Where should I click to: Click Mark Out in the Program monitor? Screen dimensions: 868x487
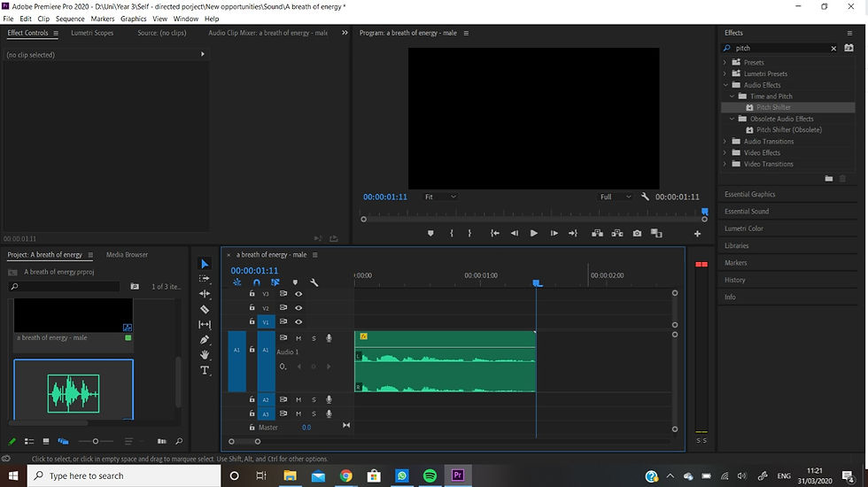(x=469, y=234)
